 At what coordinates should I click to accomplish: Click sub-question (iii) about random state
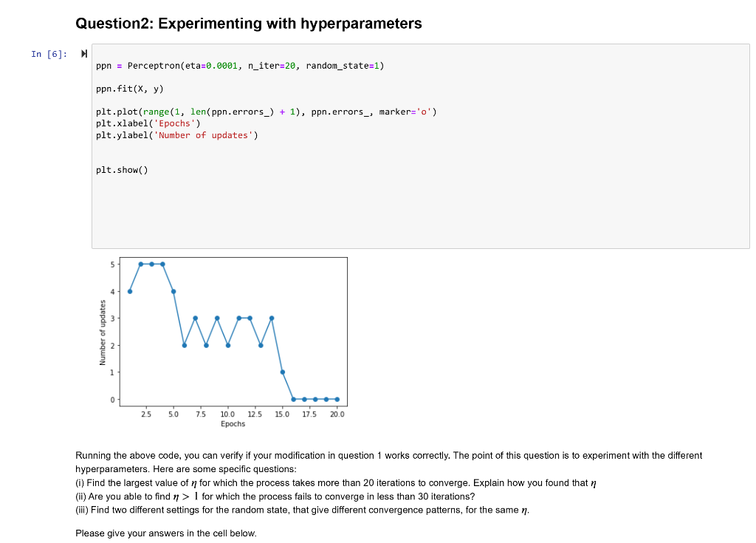[302, 510]
